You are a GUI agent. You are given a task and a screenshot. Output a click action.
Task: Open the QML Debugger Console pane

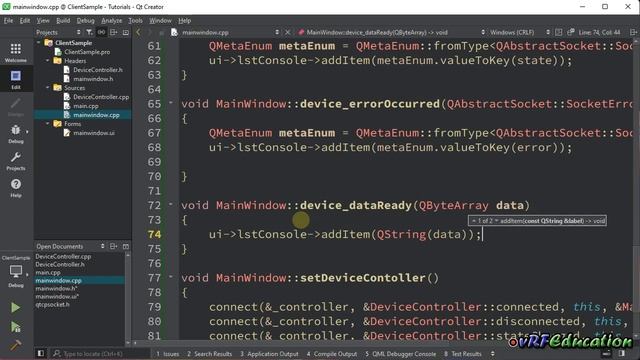[x=400, y=354]
